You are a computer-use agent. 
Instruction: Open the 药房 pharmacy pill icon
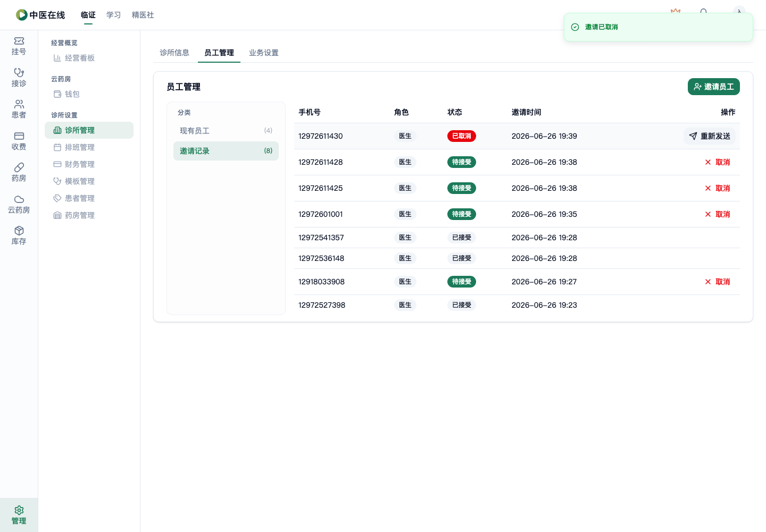19,167
